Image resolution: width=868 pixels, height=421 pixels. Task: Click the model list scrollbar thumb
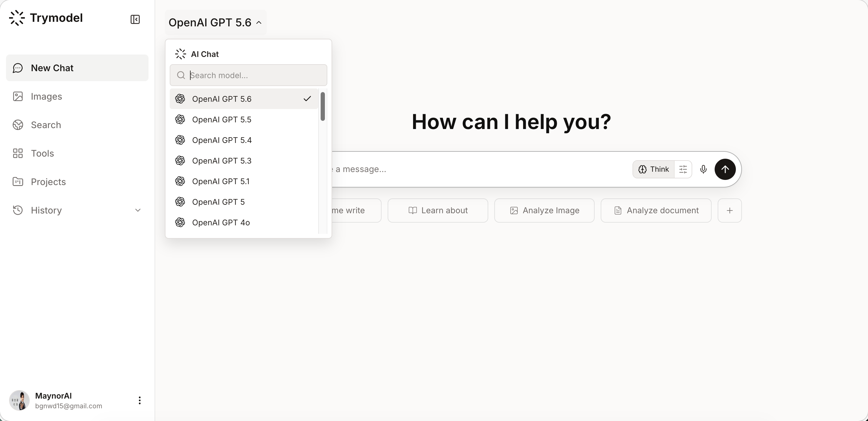point(323,106)
